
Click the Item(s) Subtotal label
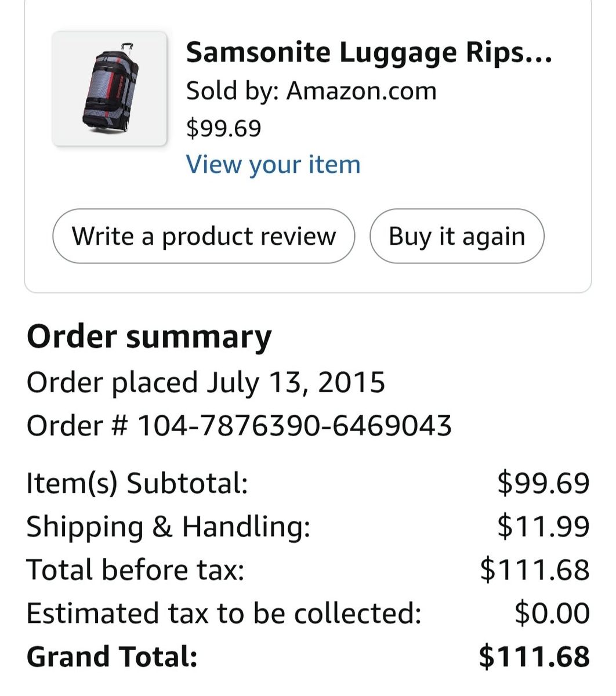(137, 483)
